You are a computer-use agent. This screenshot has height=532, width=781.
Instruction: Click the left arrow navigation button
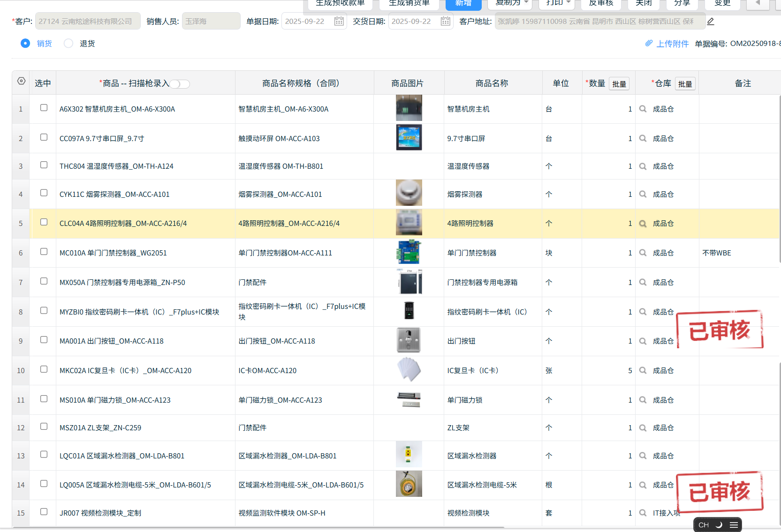point(758,3)
